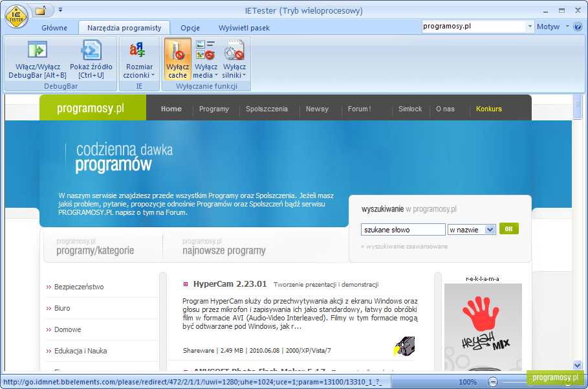The height and width of the screenshot is (389, 588).
Task: Open the Rozmiar czcionki font size menu
Action: click(x=139, y=60)
